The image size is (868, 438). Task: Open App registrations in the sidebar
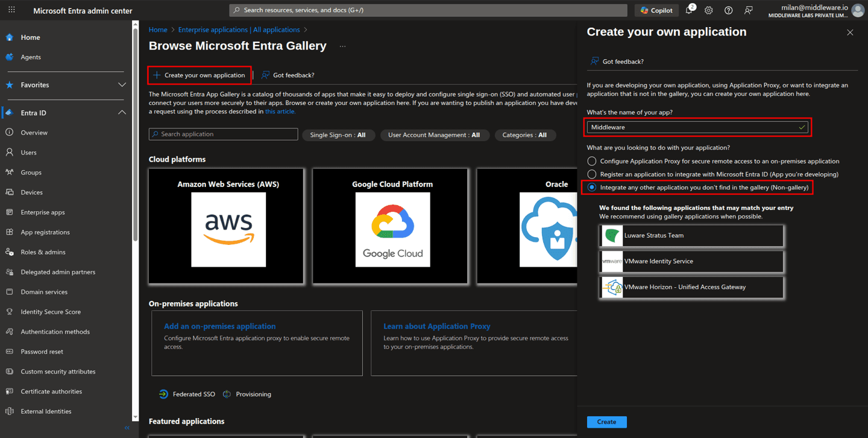click(46, 232)
